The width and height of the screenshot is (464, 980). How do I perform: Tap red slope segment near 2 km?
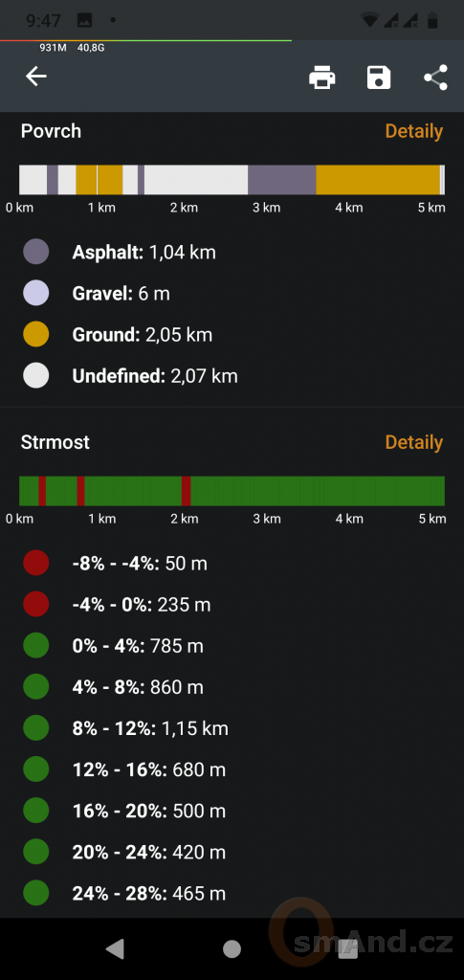(x=187, y=491)
